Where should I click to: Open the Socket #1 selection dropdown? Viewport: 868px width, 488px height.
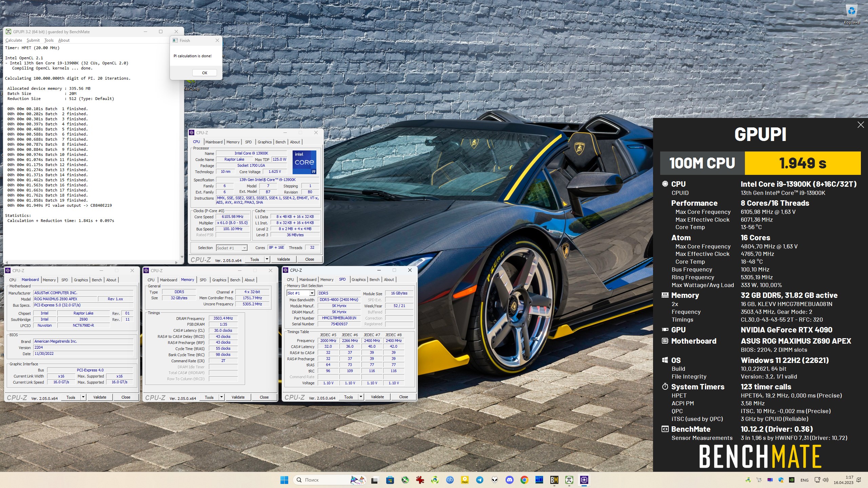pyautogui.click(x=244, y=248)
